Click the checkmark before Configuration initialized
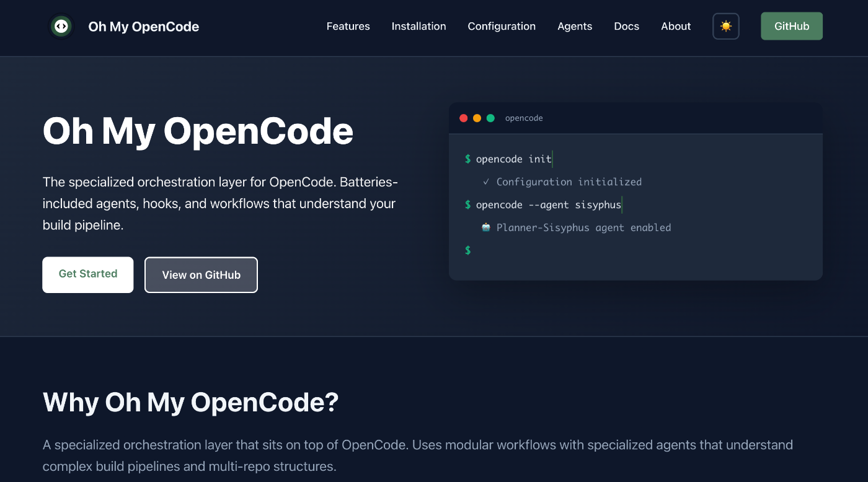The height and width of the screenshot is (482, 868). [486, 182]
